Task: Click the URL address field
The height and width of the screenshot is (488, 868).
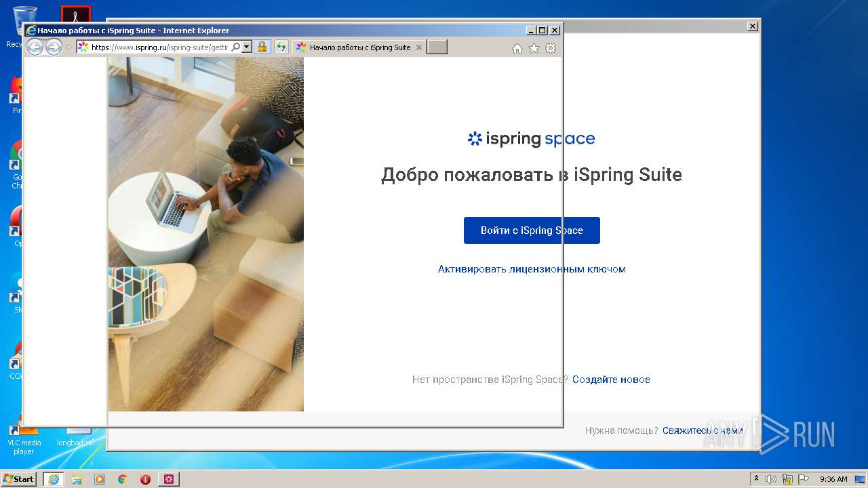Action: tap(160, 47)
